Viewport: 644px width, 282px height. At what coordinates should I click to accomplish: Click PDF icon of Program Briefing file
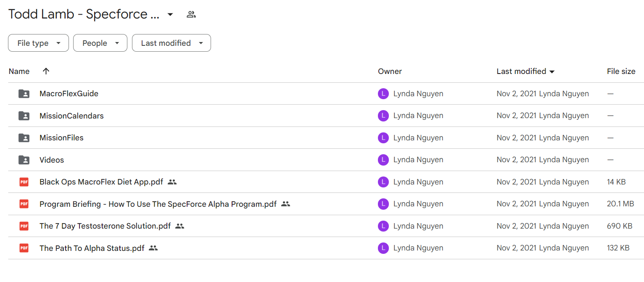tap(24, 204)
